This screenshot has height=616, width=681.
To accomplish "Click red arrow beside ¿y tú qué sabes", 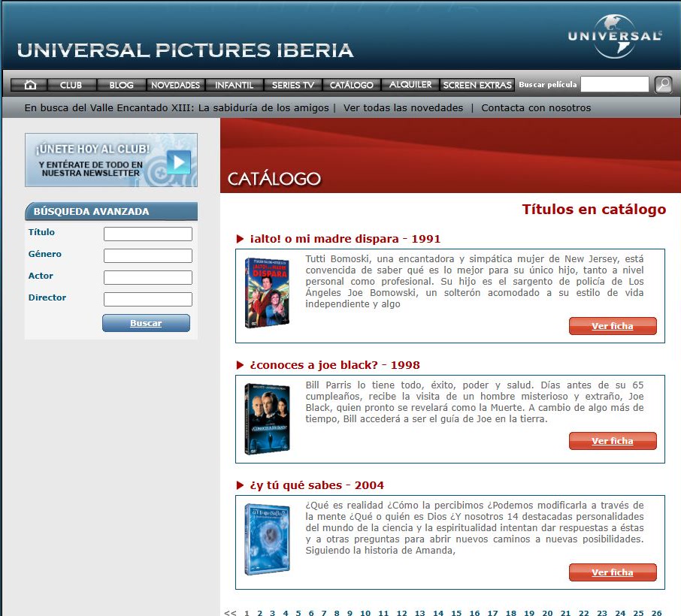I will point(240,485).
